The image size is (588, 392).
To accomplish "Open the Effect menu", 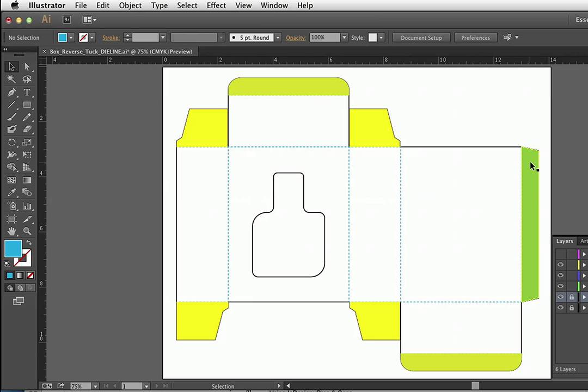I will coord(216,5).
